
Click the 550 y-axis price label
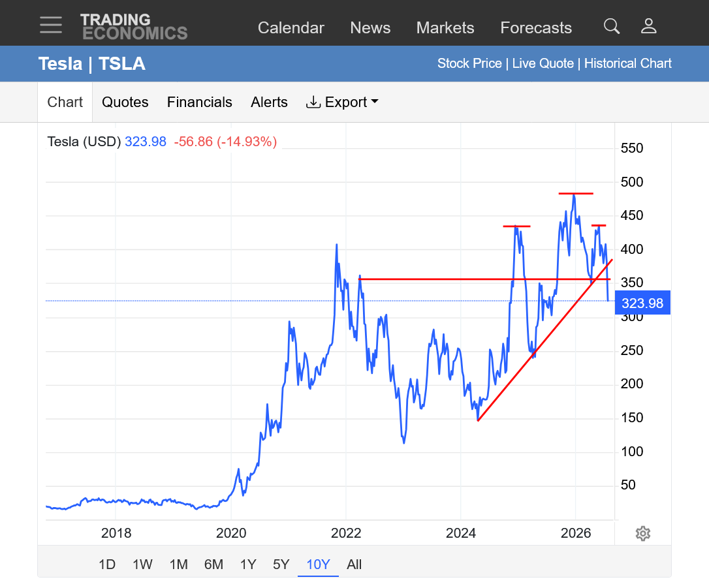[632, 148]
